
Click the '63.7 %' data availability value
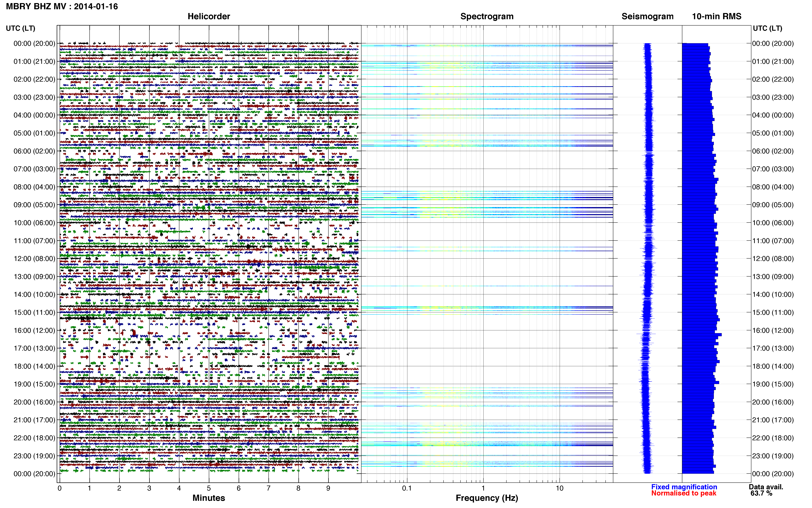pyautogui.click(x=761, y=493)
